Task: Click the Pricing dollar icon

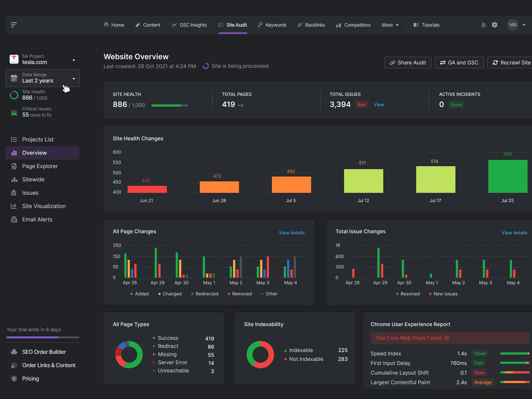Action: tap(14, 379)
